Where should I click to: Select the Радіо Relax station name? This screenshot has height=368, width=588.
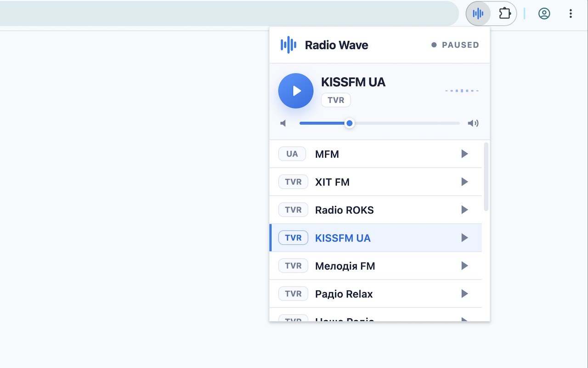click(344, 294)
